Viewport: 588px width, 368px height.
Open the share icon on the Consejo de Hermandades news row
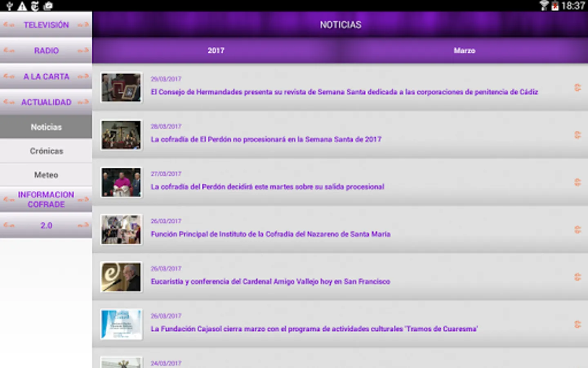577,88
